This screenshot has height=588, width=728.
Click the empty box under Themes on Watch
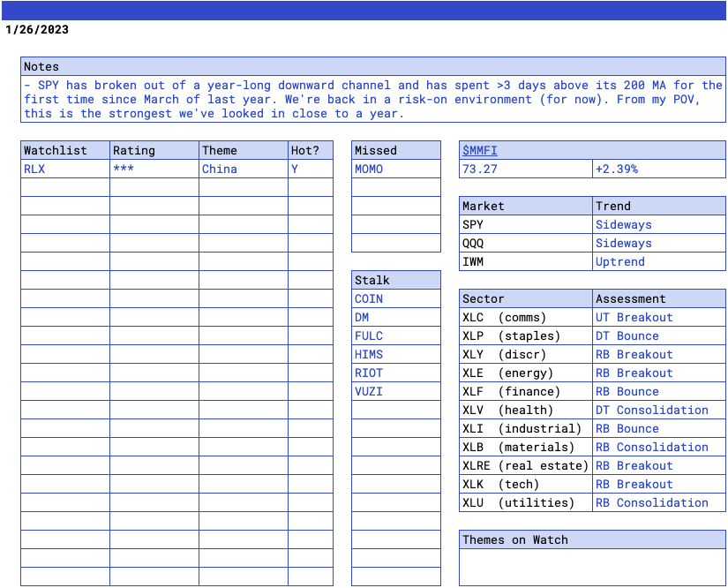(x=592, y=567)
